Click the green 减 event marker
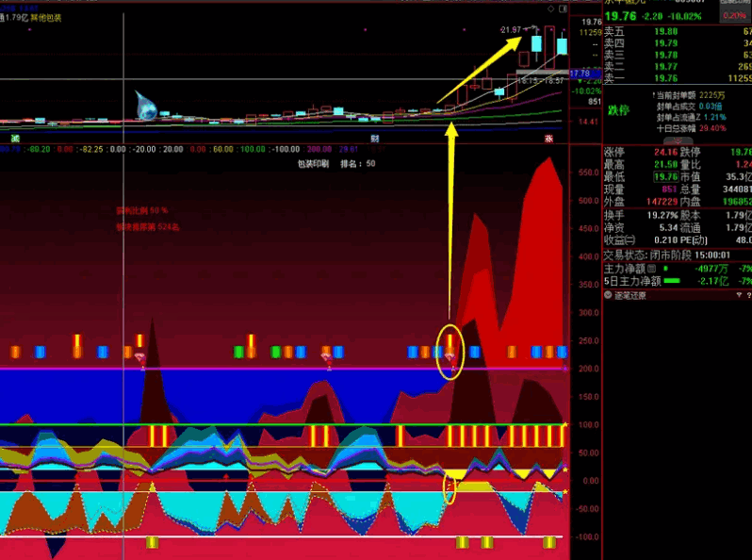This screenshot has height=560, width=752. (15, 139)
